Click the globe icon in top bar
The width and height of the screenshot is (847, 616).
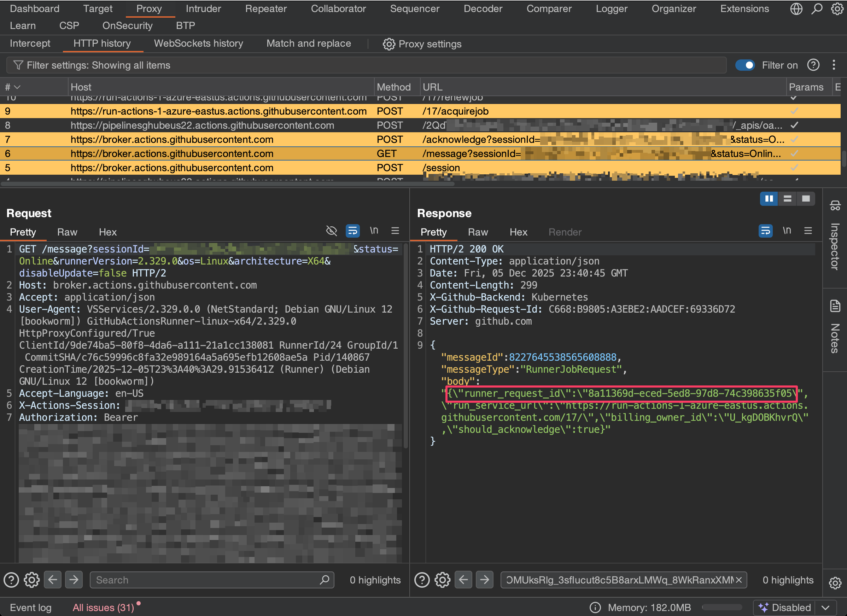(796, 8)
